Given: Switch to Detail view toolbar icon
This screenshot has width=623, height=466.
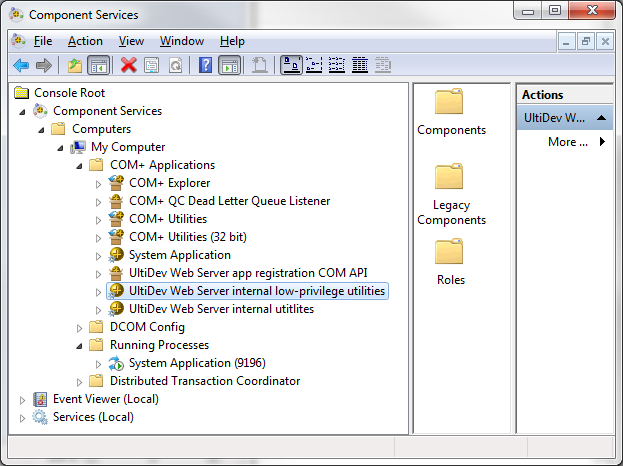Looking at the screenshot, I should pyautogui.click(x=360, y=65).
